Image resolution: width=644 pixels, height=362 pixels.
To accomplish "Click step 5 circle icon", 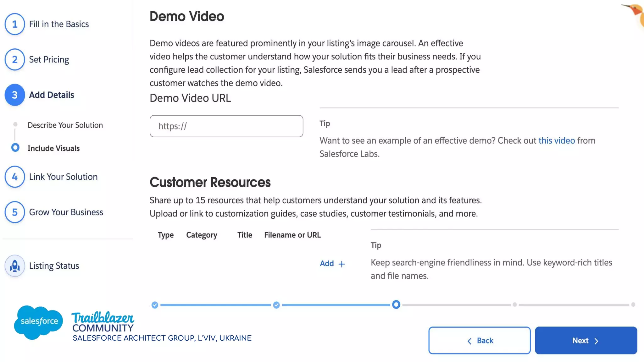I will pos(15,212).
